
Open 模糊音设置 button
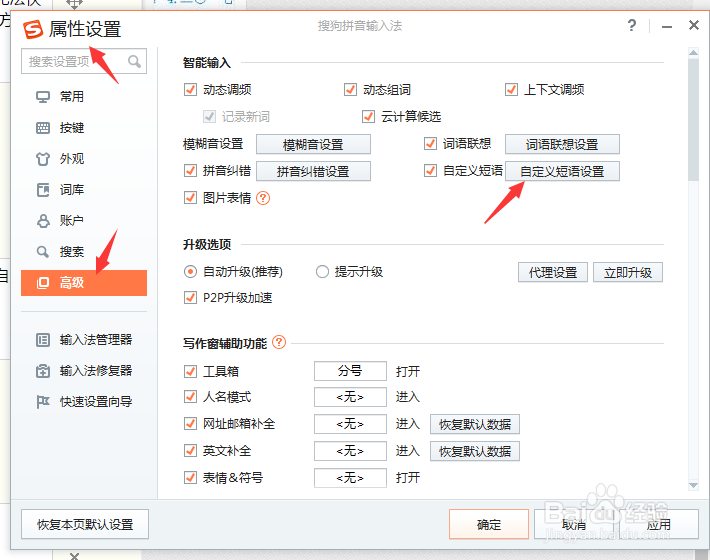pyautogui.click(x=313, y=144)
